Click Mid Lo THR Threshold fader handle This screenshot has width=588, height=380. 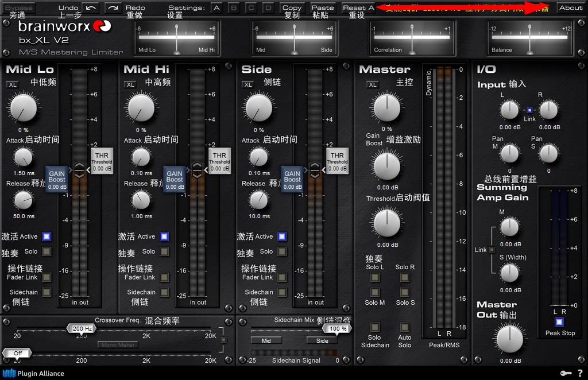point(102,161)
